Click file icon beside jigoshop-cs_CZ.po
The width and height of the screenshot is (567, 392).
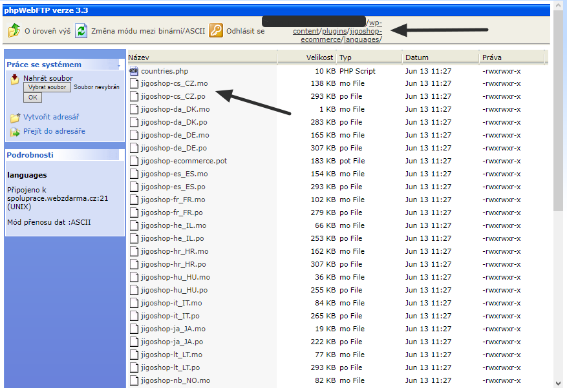(x=134, y=96)
